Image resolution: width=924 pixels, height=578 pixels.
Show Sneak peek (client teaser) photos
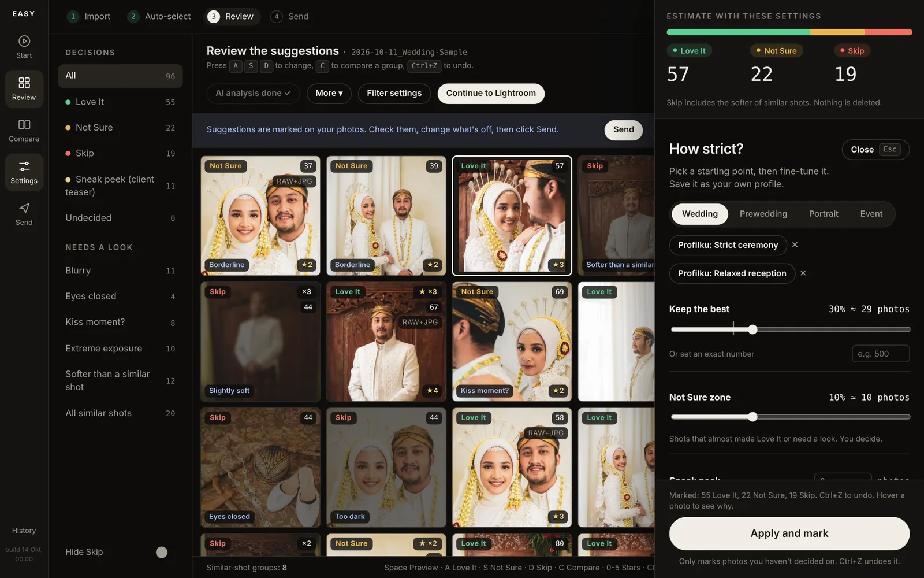tap(120, 186)
